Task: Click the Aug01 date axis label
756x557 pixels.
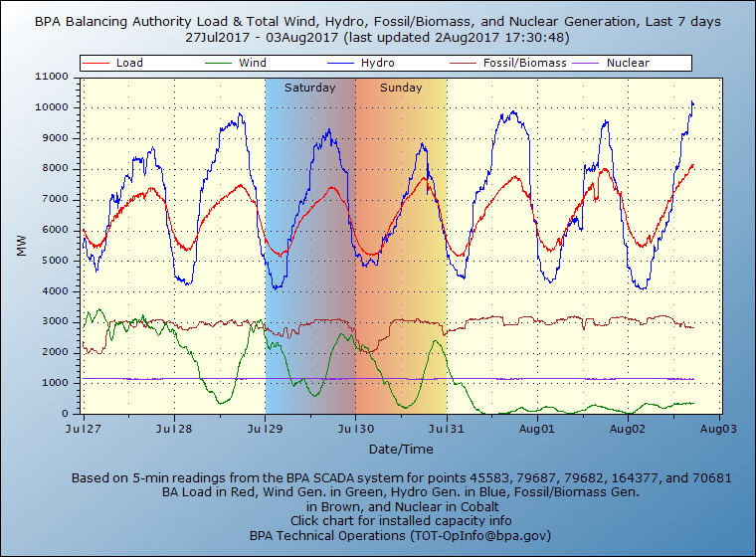Action: (x=537, y=429)
